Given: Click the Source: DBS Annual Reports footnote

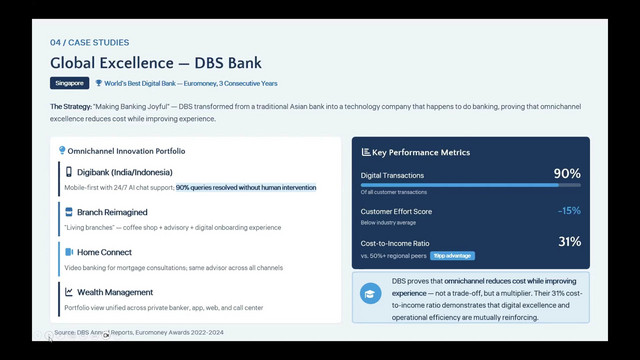Looking at the screenshot, I should (x=139, y=332).
